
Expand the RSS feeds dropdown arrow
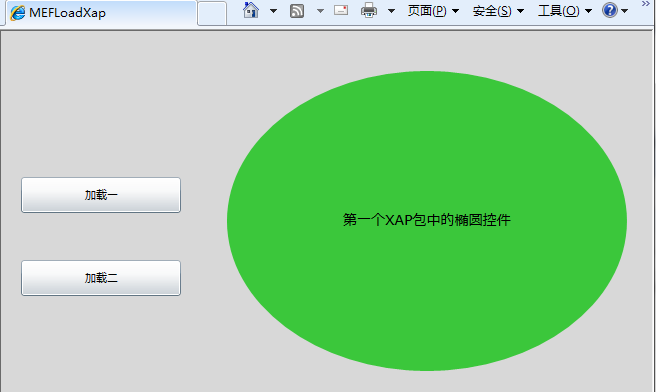click(320, 11)
